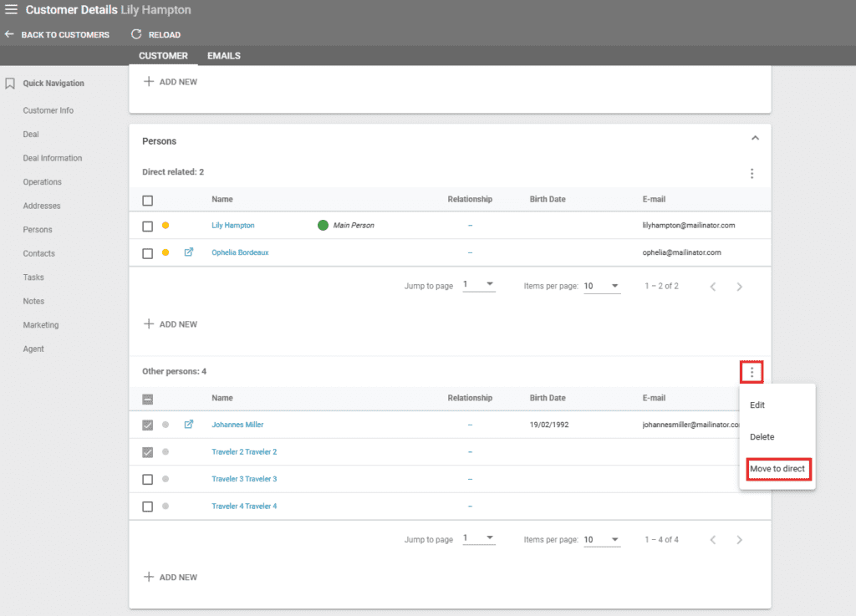Click the back arrow to customers
Viewport: 856px width, 616px height.
9,34
